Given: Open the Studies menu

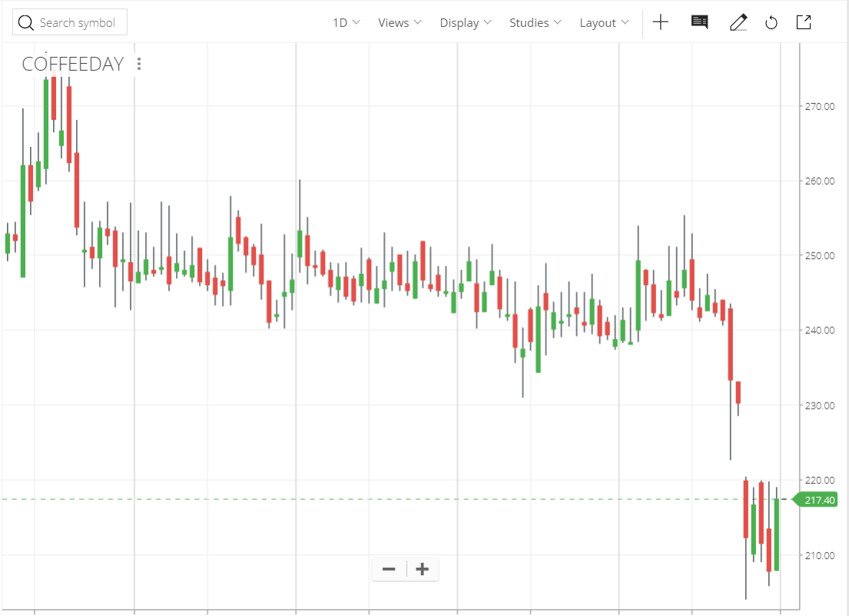Looking at the screenshot, I should coord(535,23).
